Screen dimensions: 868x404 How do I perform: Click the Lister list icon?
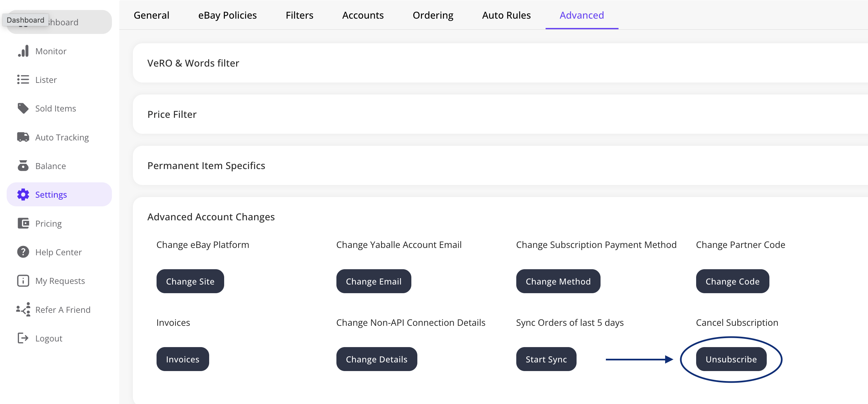pyautogui.click(x=23, y=80)
